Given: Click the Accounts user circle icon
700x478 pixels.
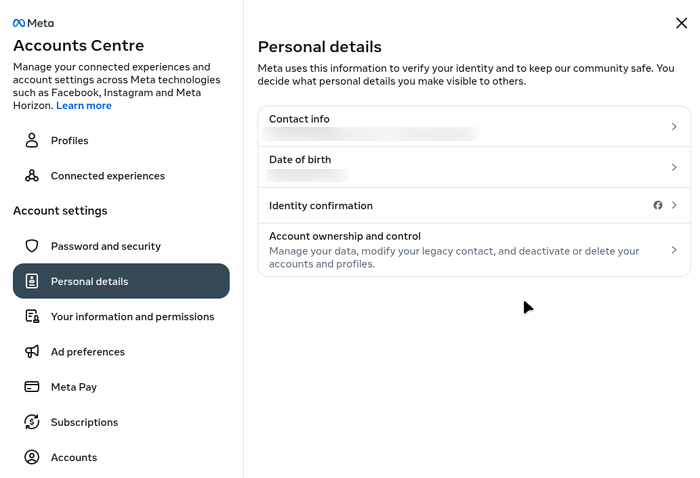Looking at the screenshot, I should [32, 457].
